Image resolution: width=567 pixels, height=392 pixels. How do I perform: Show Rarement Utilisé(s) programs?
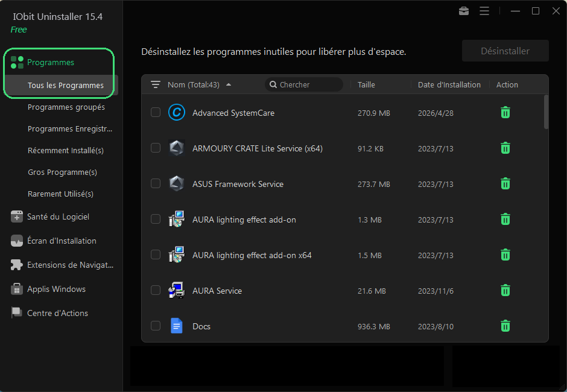coord(60,194)
